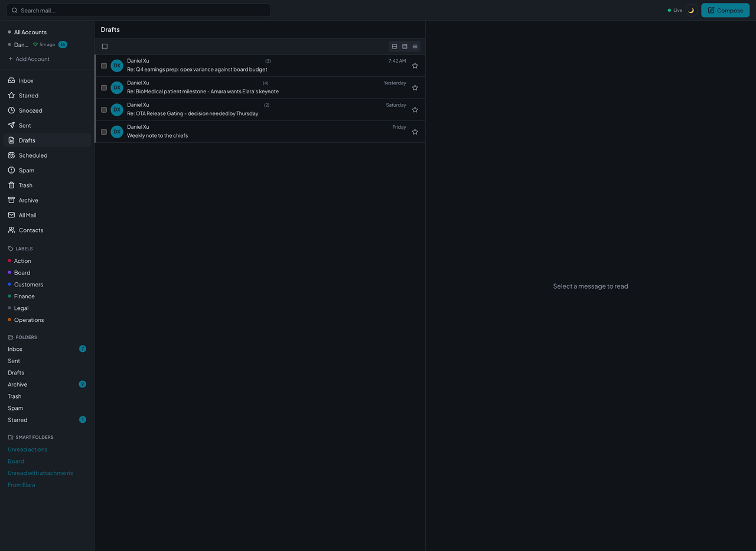This screenshot has height=551, width=756.
Task: Toggle dark mode moon icon
Action: (691, 10)
